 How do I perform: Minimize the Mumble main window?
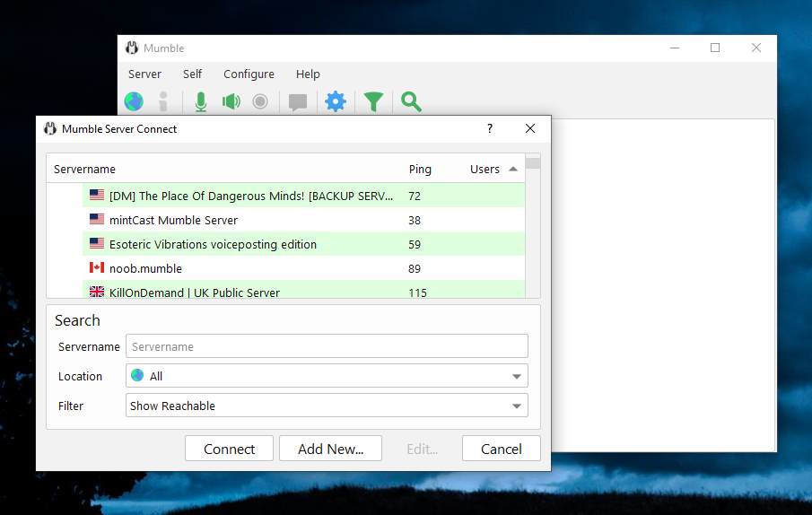point(674,48)
